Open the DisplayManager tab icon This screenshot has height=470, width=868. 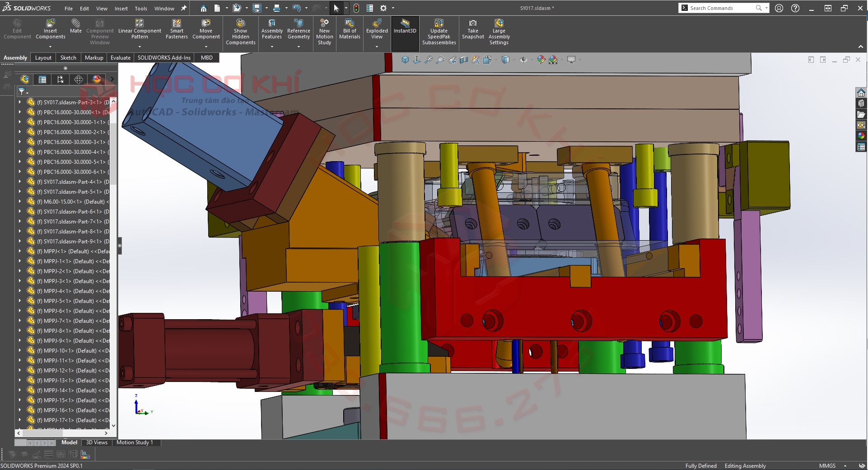pyautogui.click(x=97, y=79)
